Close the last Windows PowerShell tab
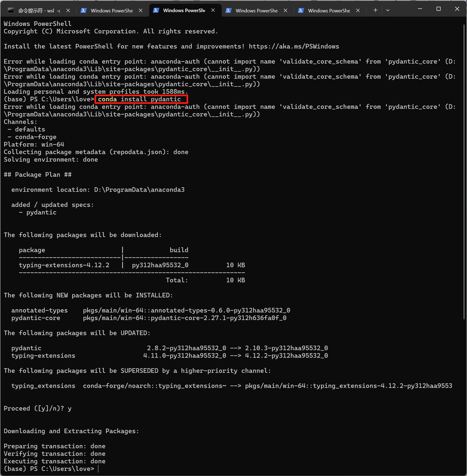 (358, 10)
